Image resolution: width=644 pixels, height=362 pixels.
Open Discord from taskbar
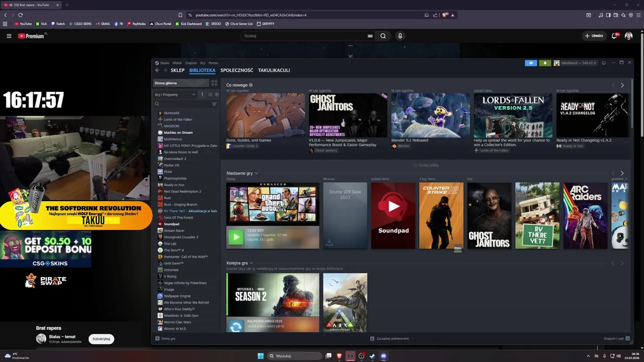tap(384, 356)
